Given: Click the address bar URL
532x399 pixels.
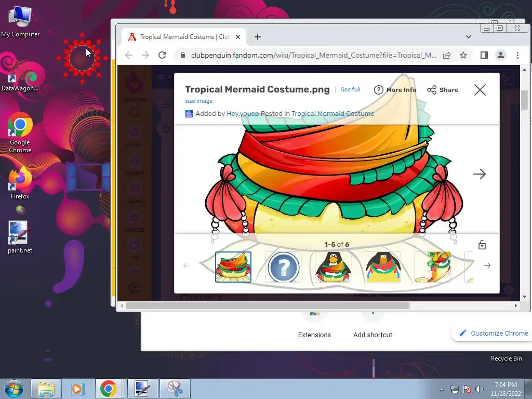Looking at the screenshot, I should pos(313,55).
